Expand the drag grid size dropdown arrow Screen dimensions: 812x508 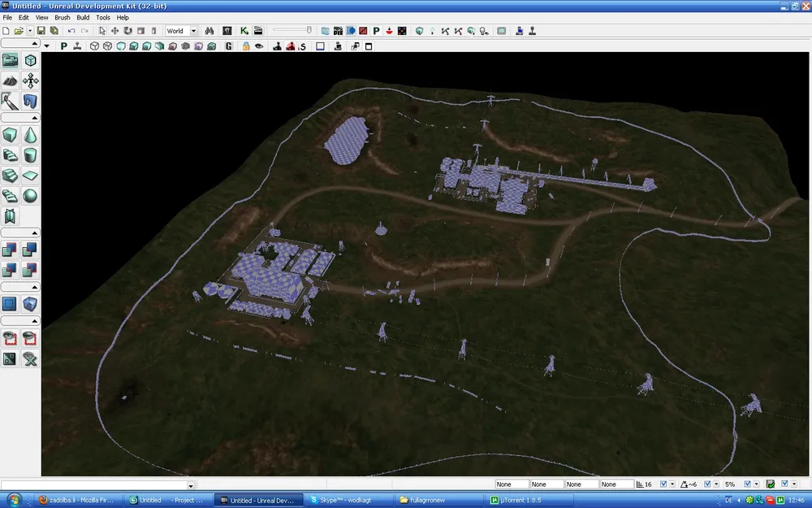672,484
